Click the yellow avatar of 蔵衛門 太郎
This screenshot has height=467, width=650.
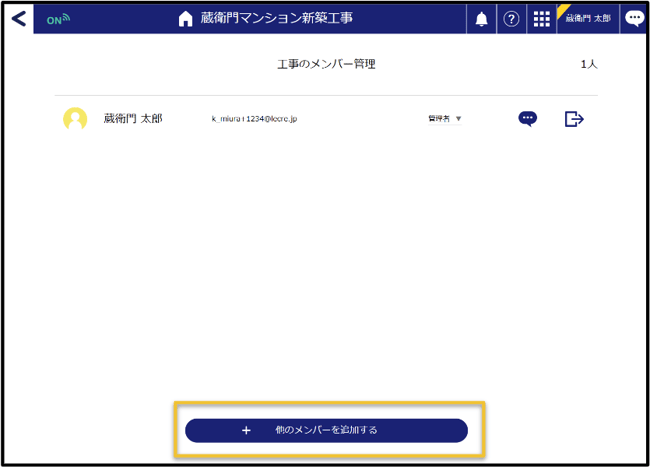[x=75, y=119]
